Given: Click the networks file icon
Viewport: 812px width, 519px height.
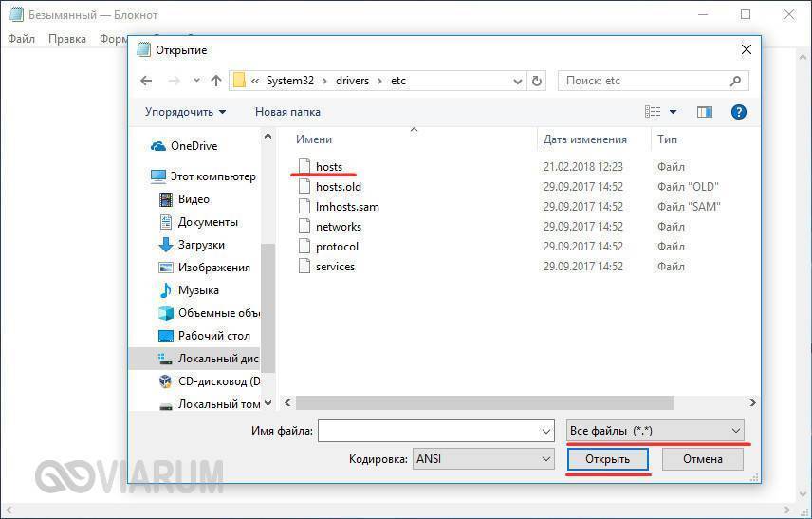Looking at the screenshot, I should coord(304,227).
